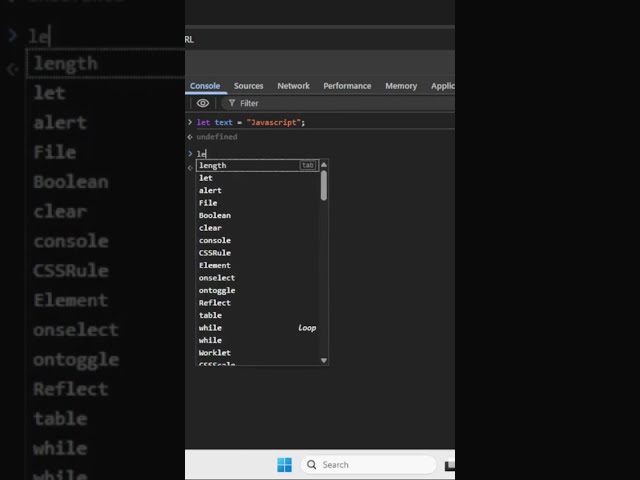
Task: Open the Application tab
Action: [x=442, y=86]
